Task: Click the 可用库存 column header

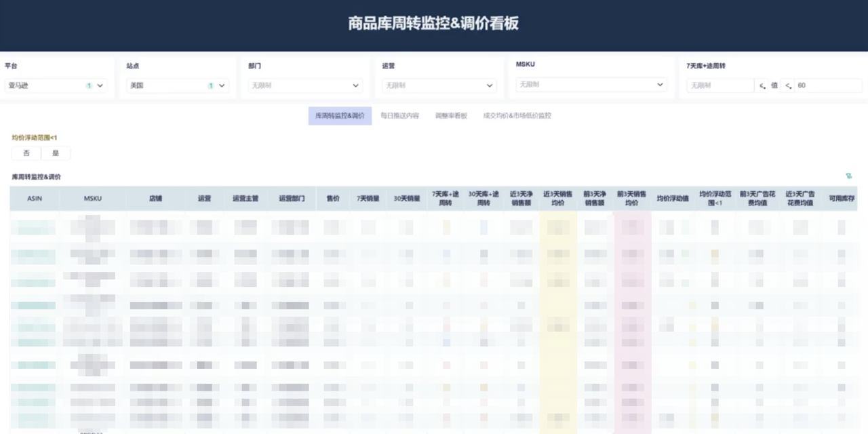Action: click(842, 199)
